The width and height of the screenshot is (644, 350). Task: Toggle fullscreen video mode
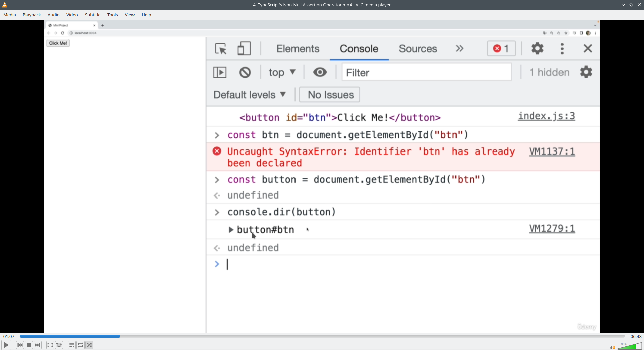click(x=50, y=345)
